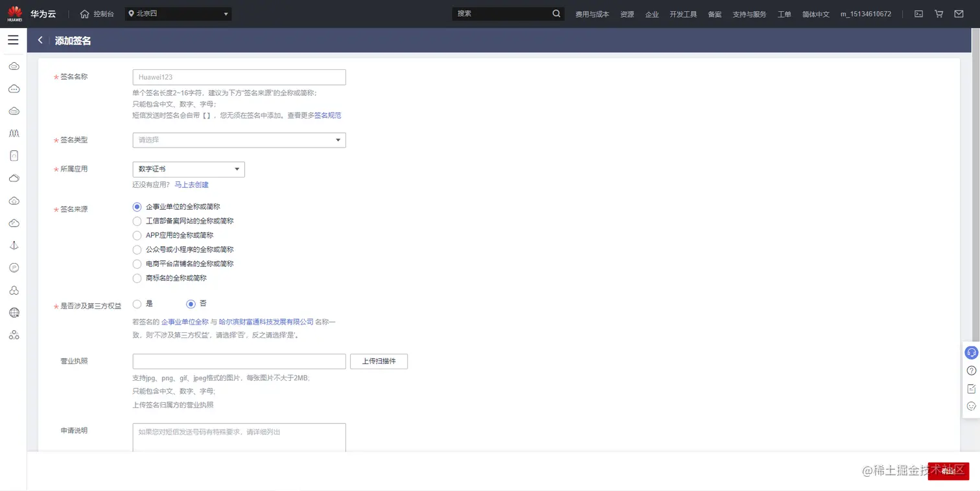Image resolution: width=980 pixels, height=491 pixels.
Task: Click the 营业执照 file path field
Action: 239,361
